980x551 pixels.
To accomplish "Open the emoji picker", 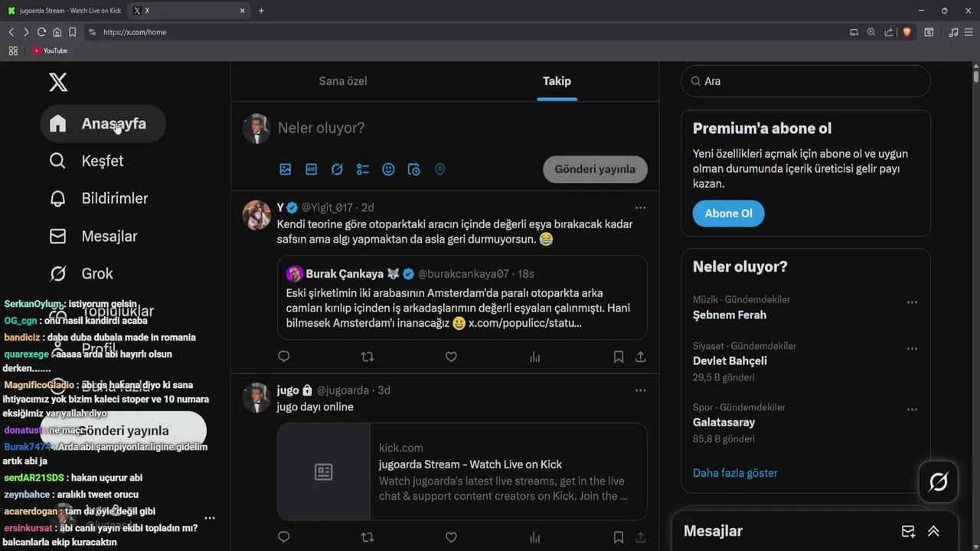I will (x=388, y=169).
